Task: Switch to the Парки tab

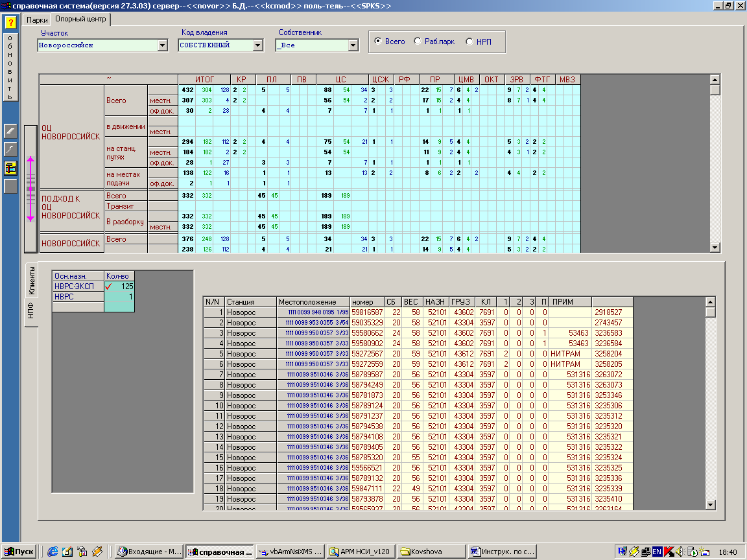Action: point(37,20)
